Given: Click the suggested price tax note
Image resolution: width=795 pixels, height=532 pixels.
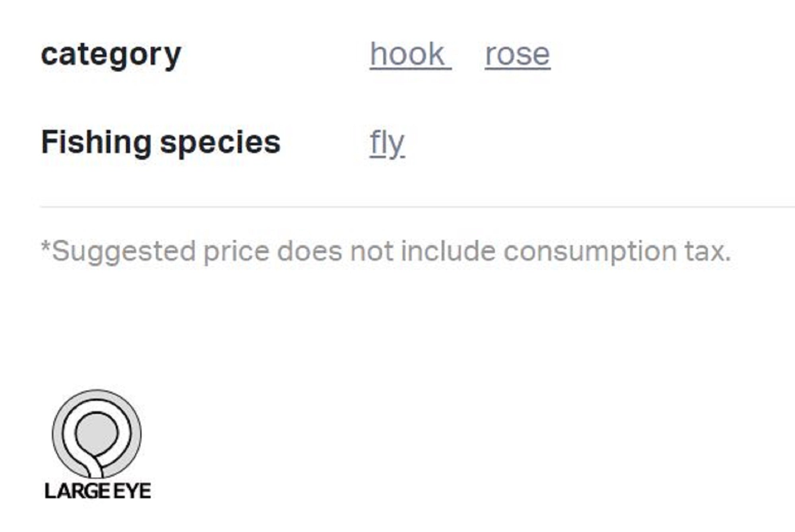Looking at the screenshot, I should click(x=386, y=251).
